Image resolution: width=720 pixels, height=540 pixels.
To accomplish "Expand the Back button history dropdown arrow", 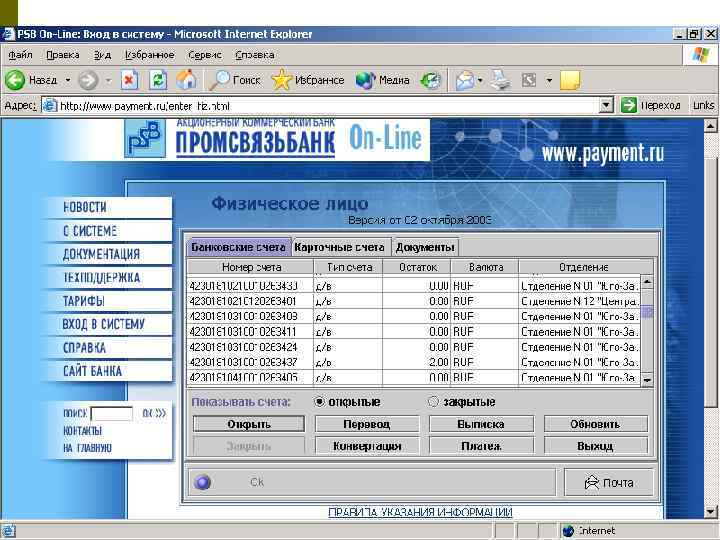I will pyautogui.click(x=68, y=80).
